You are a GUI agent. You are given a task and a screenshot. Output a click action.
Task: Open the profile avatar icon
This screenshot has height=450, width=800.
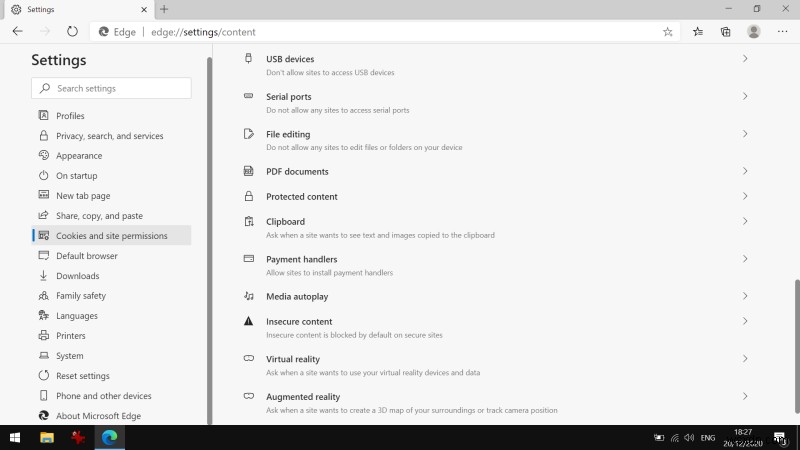click(754, 32)
